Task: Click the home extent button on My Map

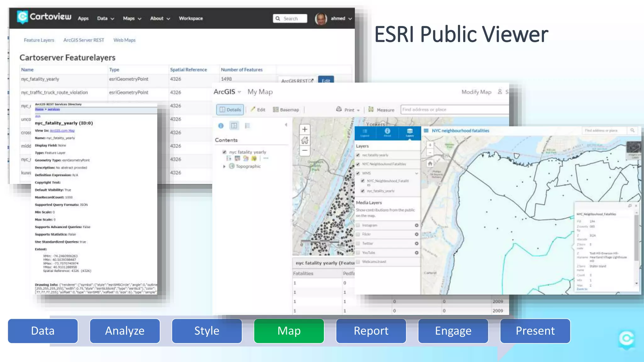Action: (304, 140)
